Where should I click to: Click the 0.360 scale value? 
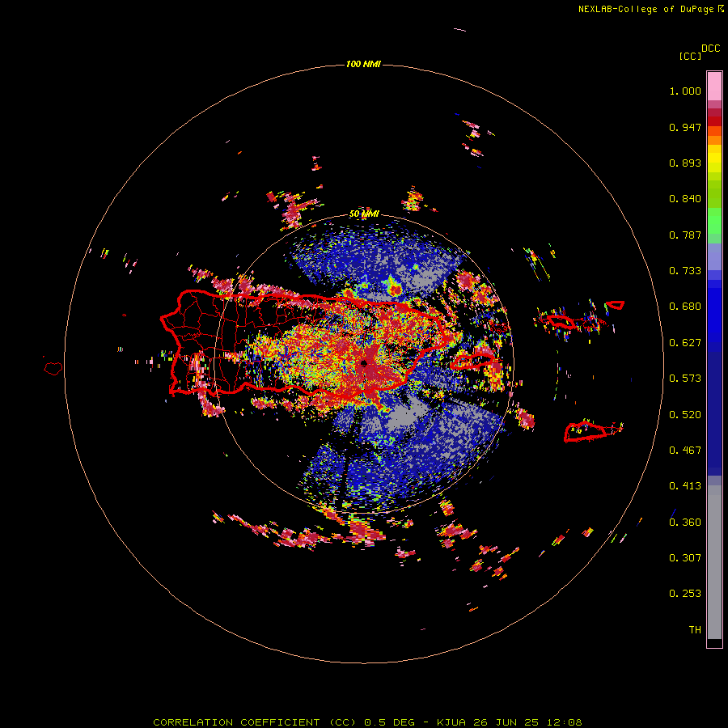685,523
